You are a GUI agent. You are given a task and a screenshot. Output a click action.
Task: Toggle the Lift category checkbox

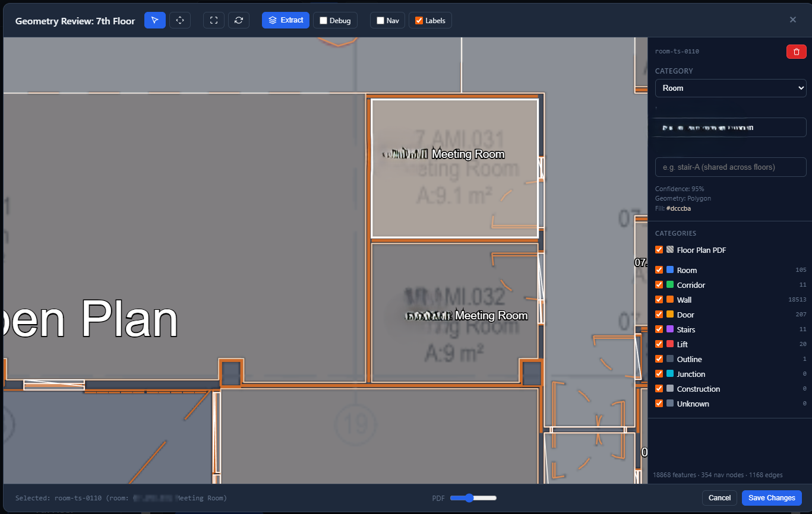point(659,344)
